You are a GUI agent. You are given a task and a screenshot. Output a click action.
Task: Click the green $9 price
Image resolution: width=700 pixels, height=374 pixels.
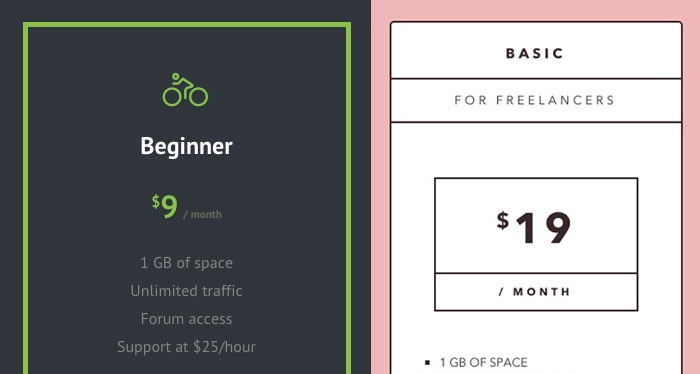tap(165, 206)
